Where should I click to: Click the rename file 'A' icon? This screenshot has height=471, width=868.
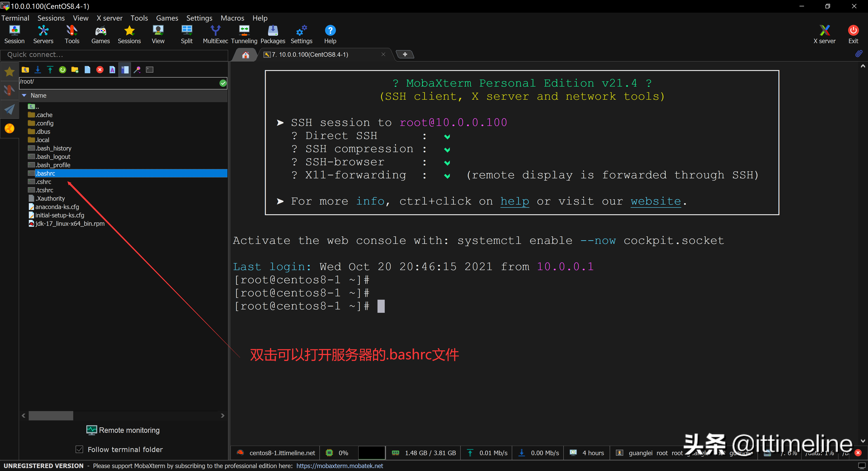pyautogui.click(x=112, y=70)
